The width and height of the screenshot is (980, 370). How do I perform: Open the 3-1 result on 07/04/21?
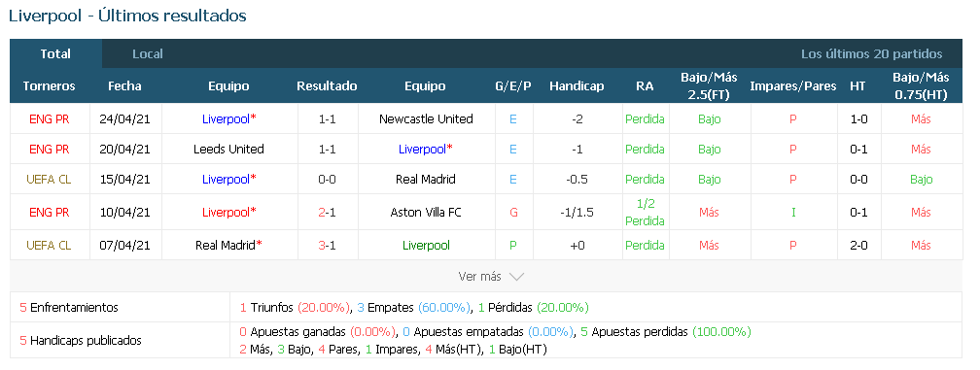[x=327, y=246]
